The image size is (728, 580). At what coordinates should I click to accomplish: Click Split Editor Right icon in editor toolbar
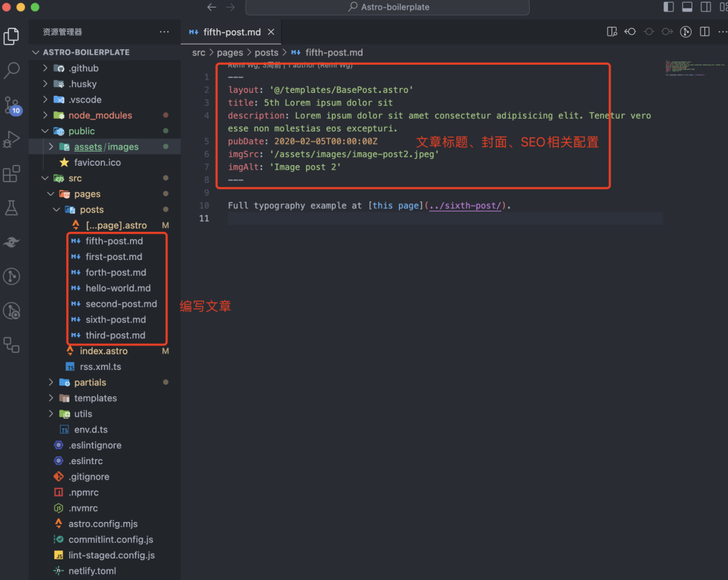point(704,32)
